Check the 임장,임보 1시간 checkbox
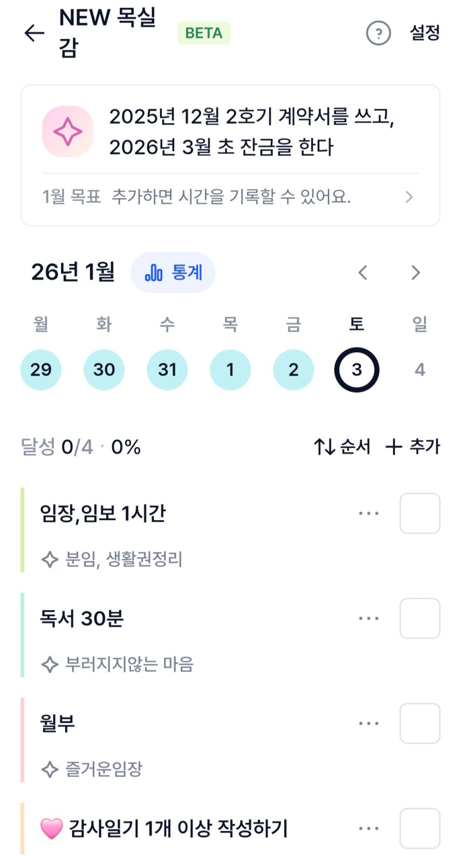The width and height of the screenshot is (461, 868). (x=419, y=514)
